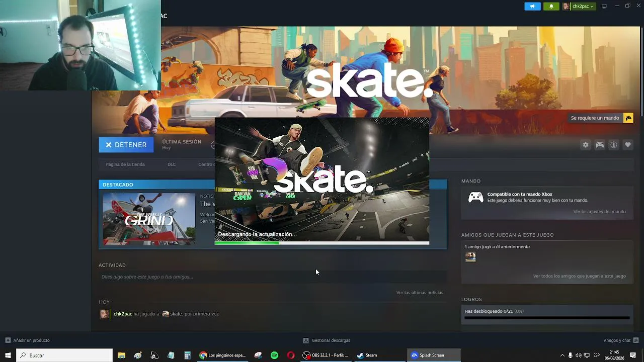Open Gestionar descargas
Image resolution: width=644 pixels, height=362 pixels.
[x=331, y=340]
